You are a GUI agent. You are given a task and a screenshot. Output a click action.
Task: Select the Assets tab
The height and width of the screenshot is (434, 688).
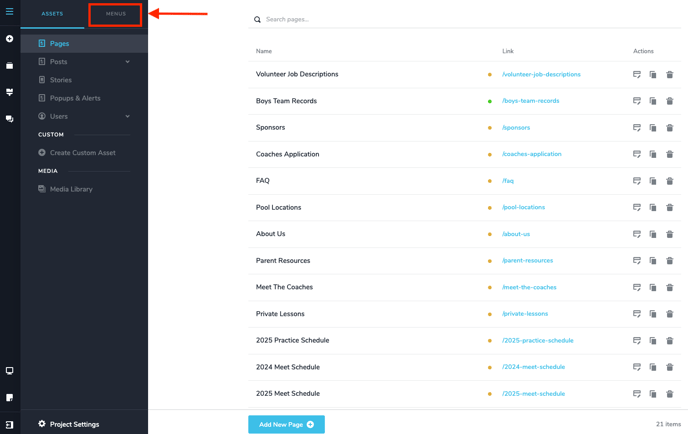pos(52,14)
